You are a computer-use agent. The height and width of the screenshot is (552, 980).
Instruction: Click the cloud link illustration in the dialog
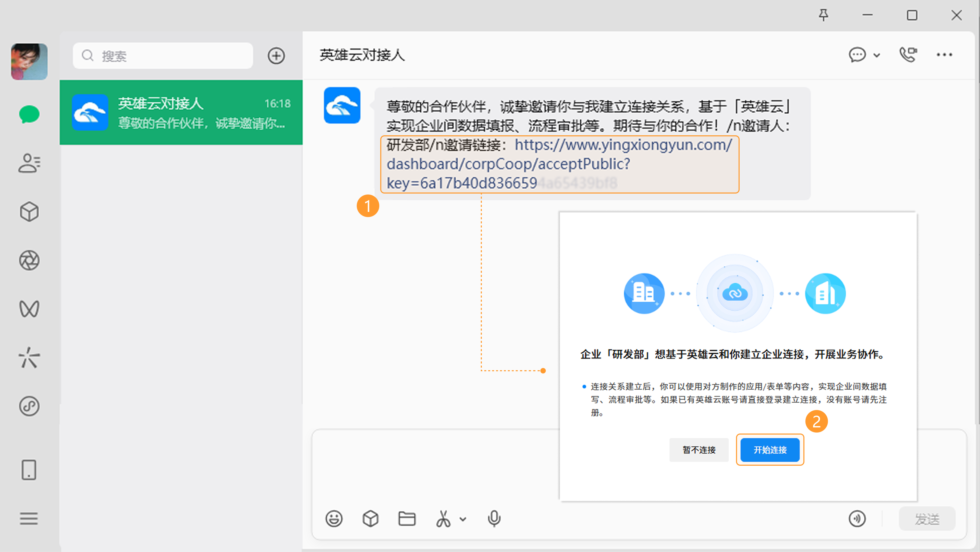pos(735,293)
